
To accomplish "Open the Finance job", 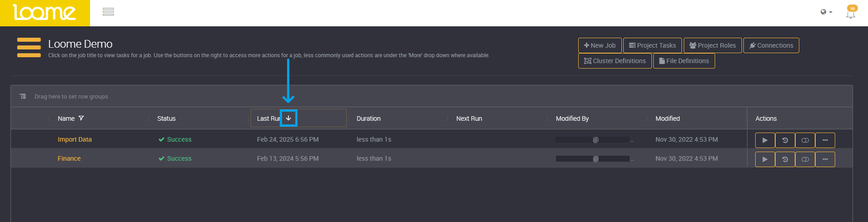I will coord(69,158).
